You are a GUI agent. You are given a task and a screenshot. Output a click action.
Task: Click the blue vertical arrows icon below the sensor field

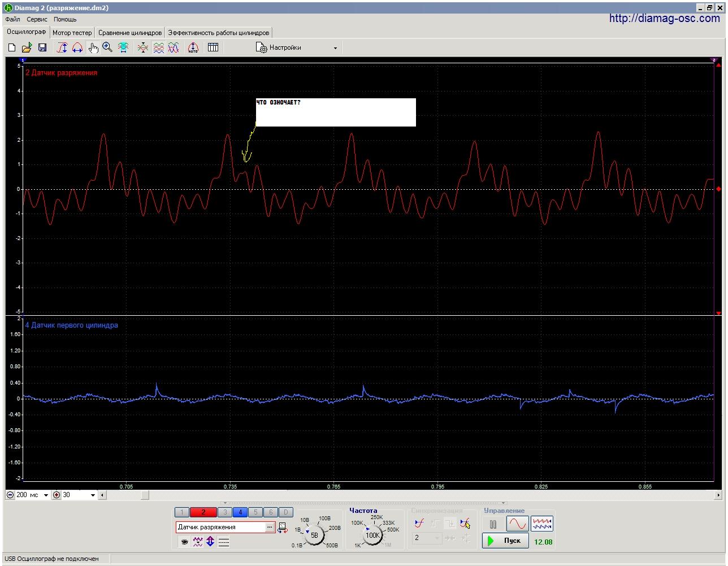210,542
